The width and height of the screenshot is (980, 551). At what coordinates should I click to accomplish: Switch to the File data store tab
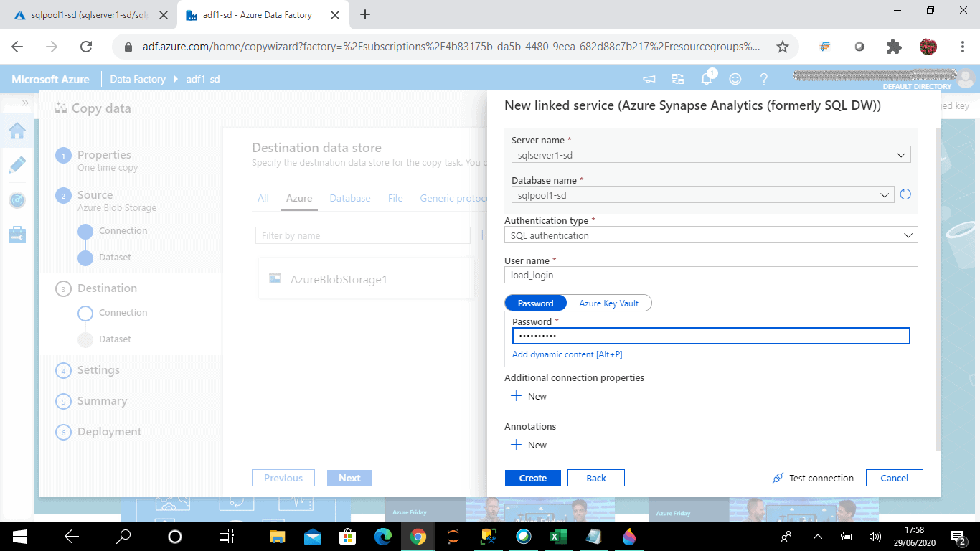(395, 198)
